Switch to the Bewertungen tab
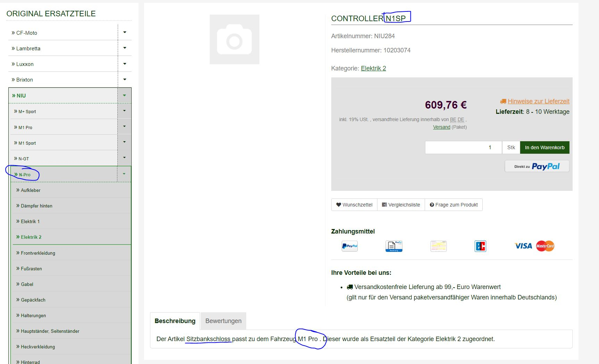The image size is (599, 364). tap(223, 321)
